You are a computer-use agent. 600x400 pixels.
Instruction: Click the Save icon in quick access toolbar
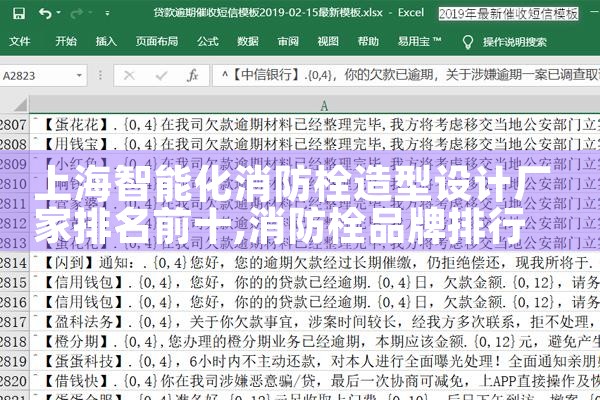tap(18, 13)
